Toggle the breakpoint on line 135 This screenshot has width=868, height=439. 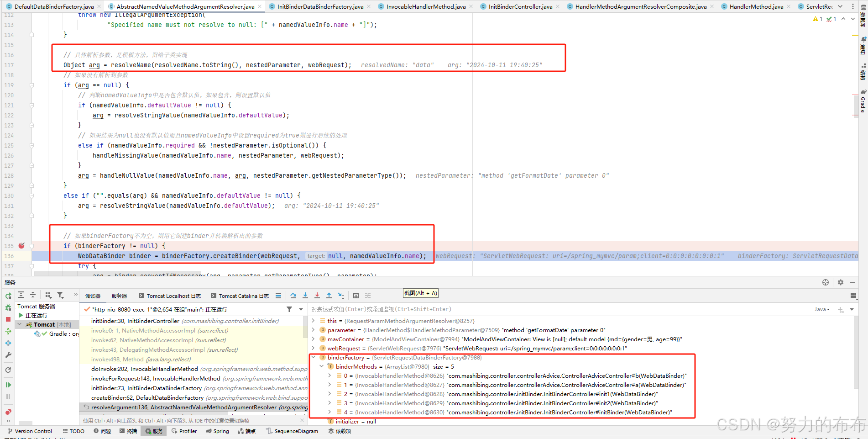tap(21, 246)
